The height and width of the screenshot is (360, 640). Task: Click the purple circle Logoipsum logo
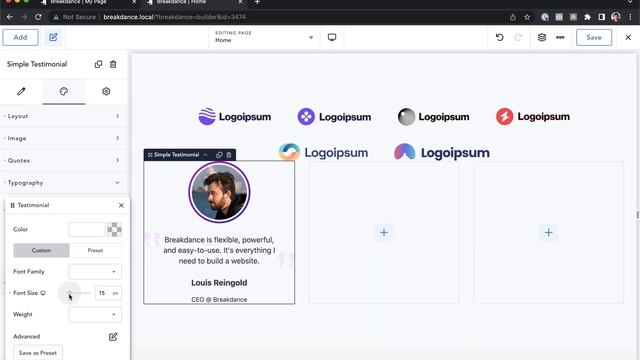[x=334, y=117]
